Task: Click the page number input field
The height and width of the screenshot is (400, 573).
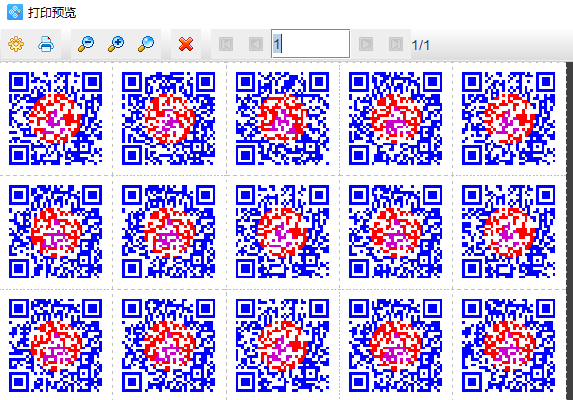Action: [x=311, y=44]
